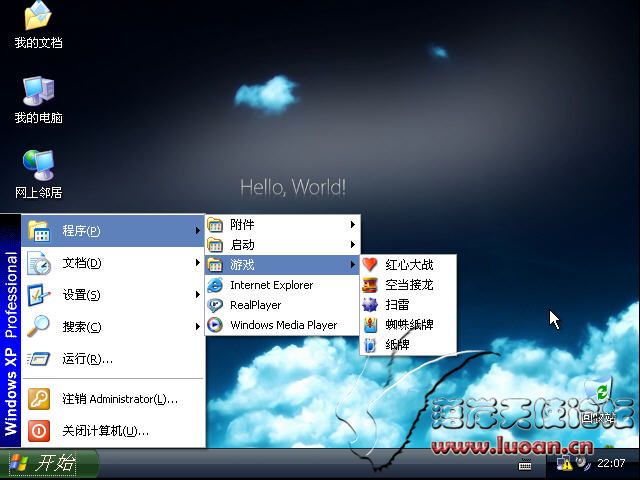Click the network warning tray icon
The width and height of the screenshot is (640, 480).
[564, 464]
